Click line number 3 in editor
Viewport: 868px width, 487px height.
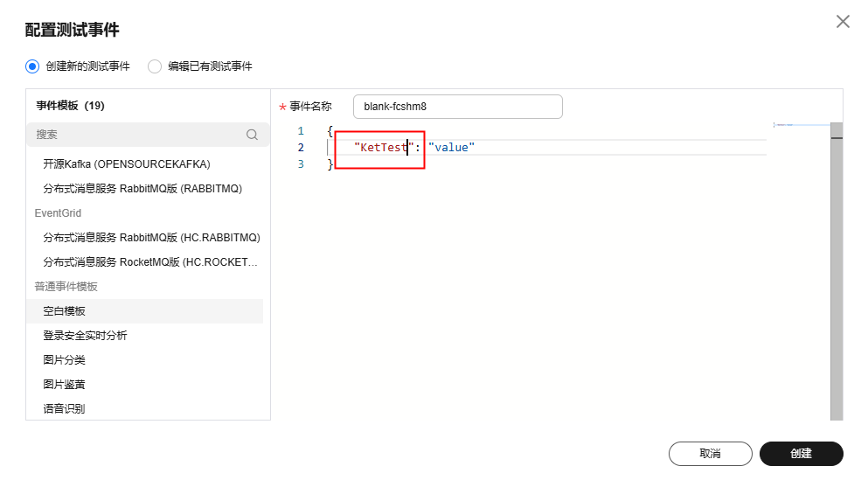pyautogui.click(x=302, y=164)
